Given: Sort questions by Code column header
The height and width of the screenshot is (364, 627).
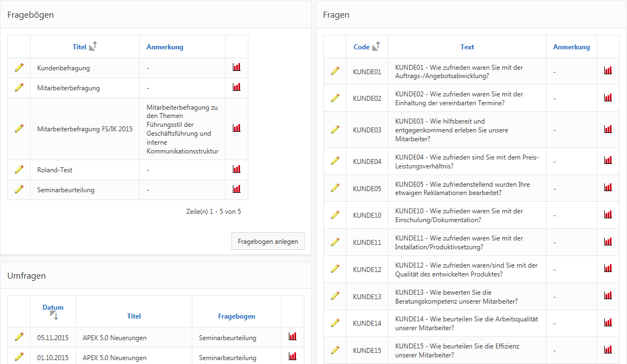Looking at the screenshot, I should (361, 47).
